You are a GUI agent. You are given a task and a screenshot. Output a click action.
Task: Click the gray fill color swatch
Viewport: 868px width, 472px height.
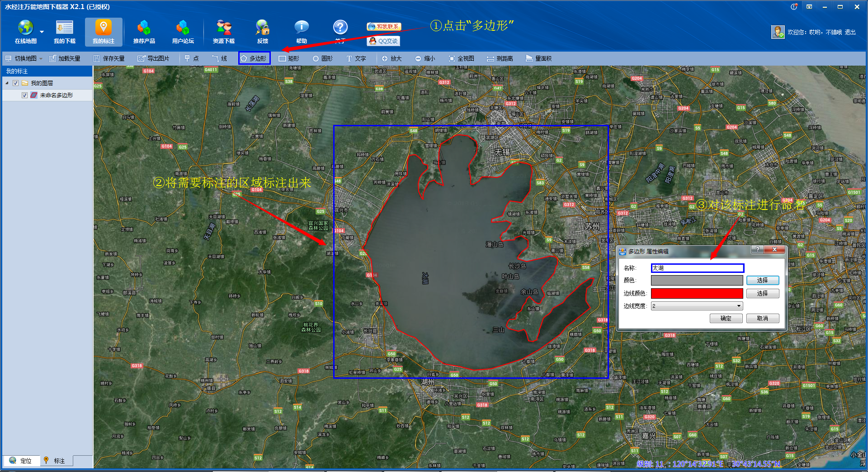697,281
